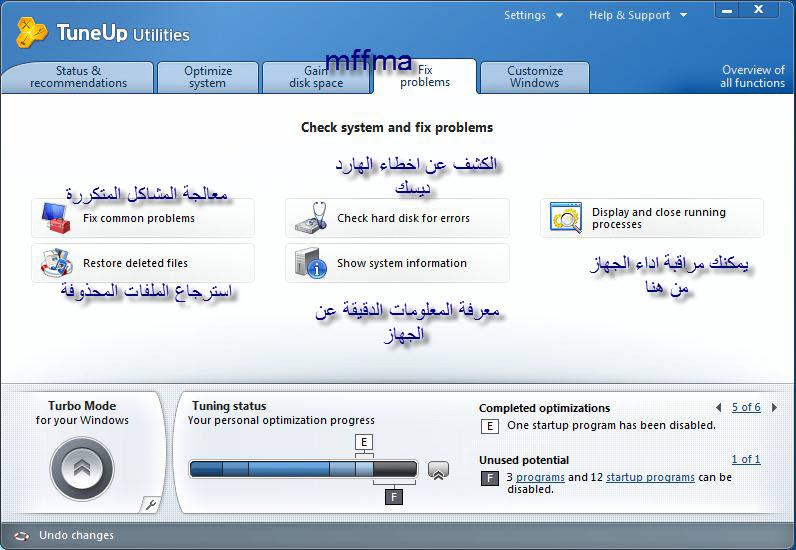Viewport: 796px width, 550px height.
Task: Click Display and close running processes label
Action: tap(659, 218)
